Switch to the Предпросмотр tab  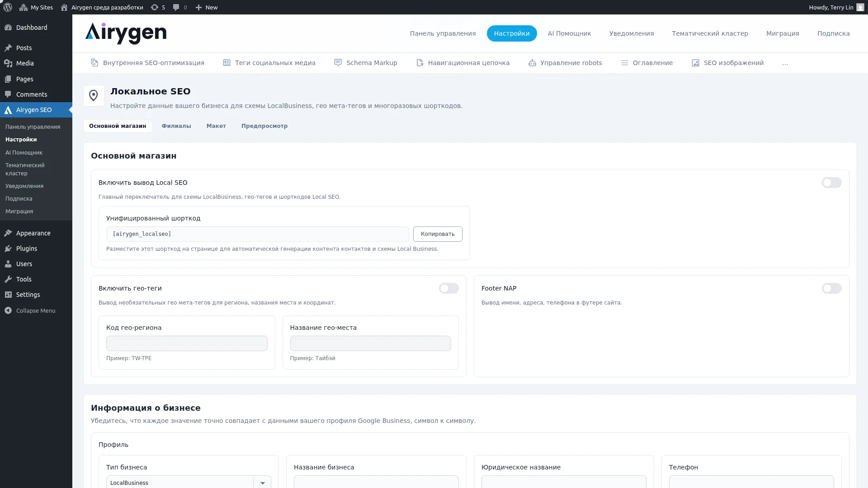pos(264,126)
